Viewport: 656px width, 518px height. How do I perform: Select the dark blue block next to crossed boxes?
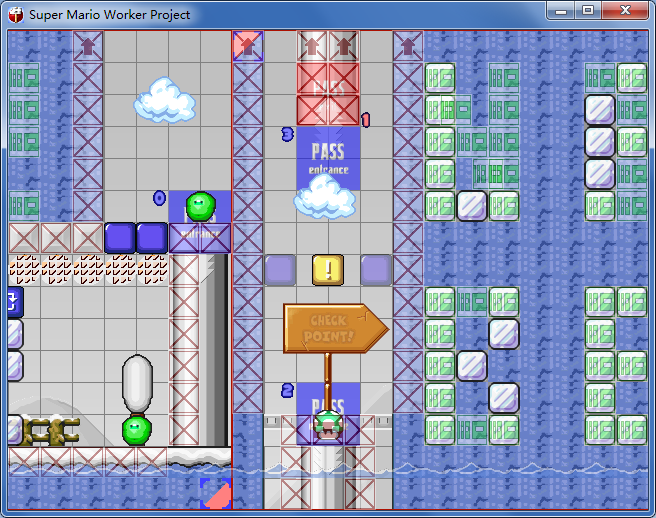[x=120, y=238]
